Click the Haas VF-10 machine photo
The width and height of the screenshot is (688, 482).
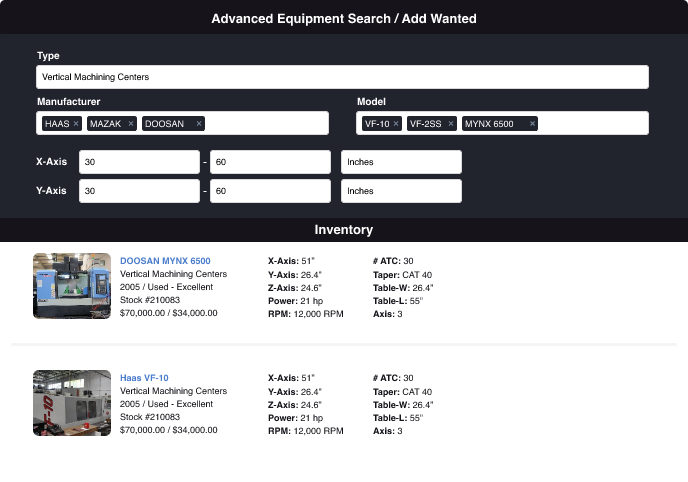coord(72,403)
